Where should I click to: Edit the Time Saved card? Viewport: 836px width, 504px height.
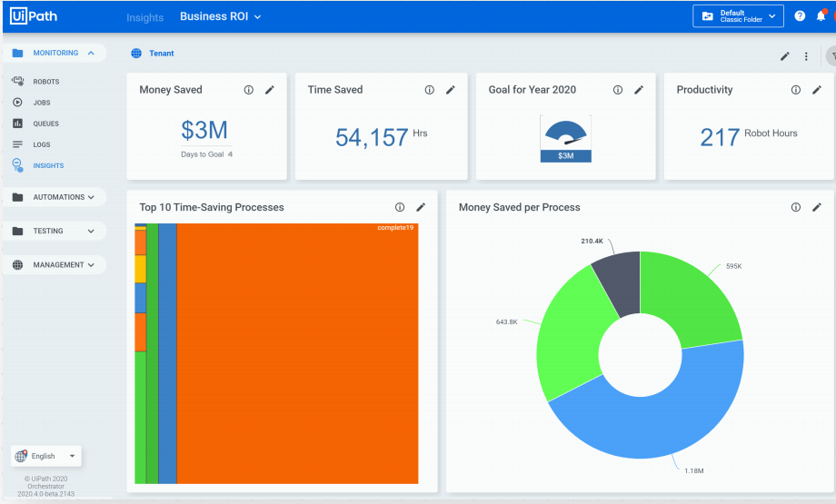point(451,90)
